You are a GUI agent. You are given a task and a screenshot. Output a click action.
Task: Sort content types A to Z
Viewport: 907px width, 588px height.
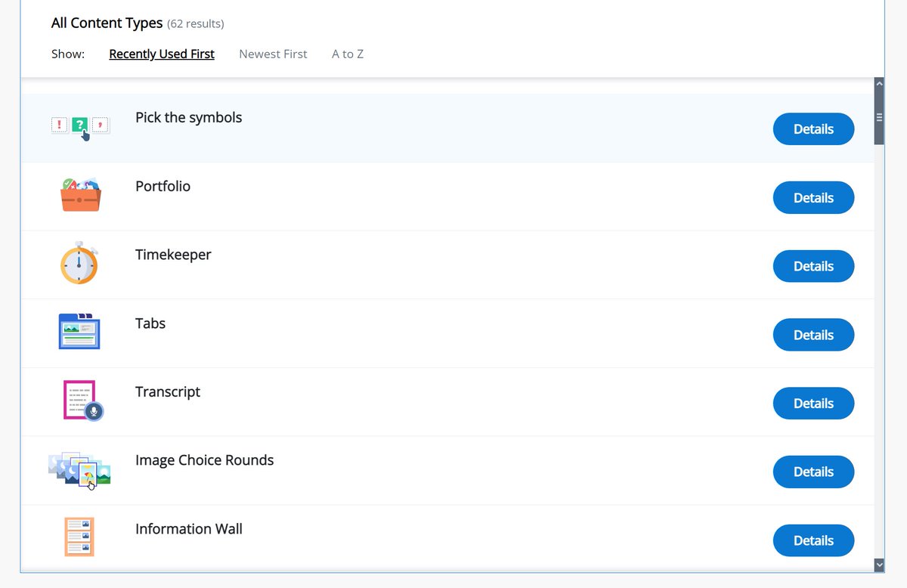tap(348, 54)
